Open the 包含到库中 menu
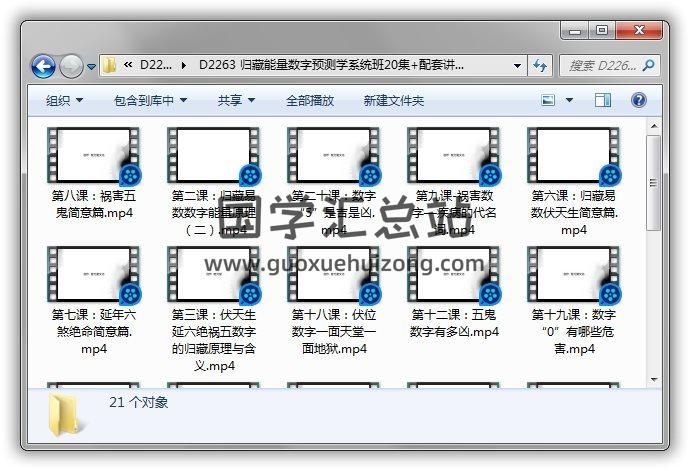The width and height of the screenshot is (690, 471). pos(150,101)
